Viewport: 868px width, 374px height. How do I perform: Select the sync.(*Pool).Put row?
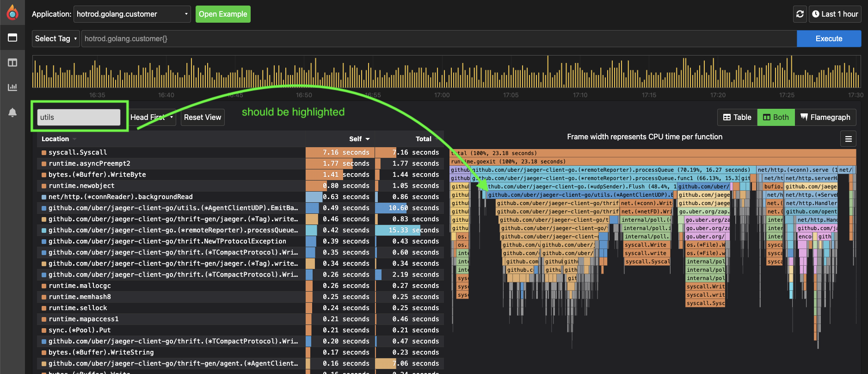[240, 330]
